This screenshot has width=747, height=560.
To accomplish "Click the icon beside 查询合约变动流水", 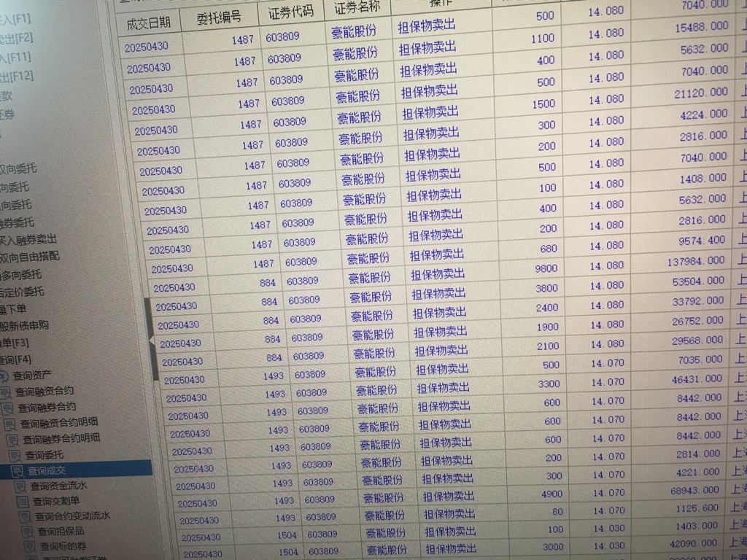I will [25, 517].
